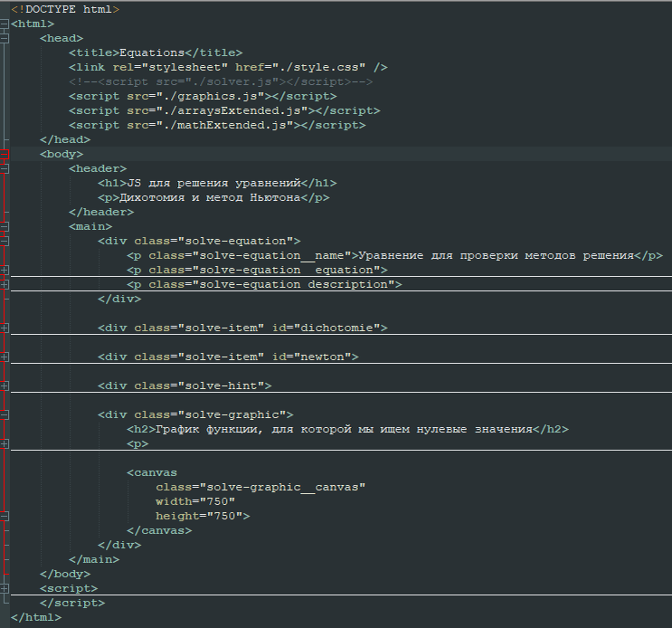This screenshot has width=672, height=628.
Task: Expand the folded dichotomie div
Action: [x=4, y=328]
